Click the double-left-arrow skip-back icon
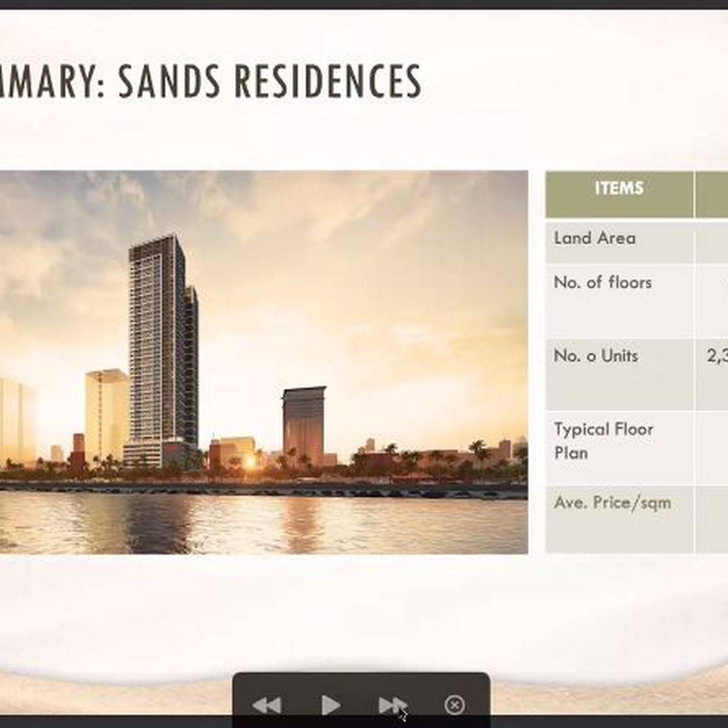The width and height of the screenshot is (728, 728). point(267,705)
